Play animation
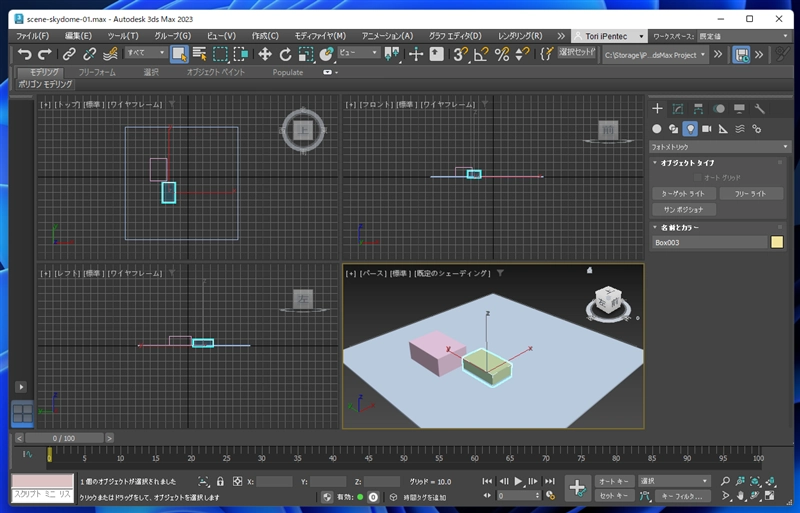This screenshot has height=513, width=800. [x=518, y=481]
